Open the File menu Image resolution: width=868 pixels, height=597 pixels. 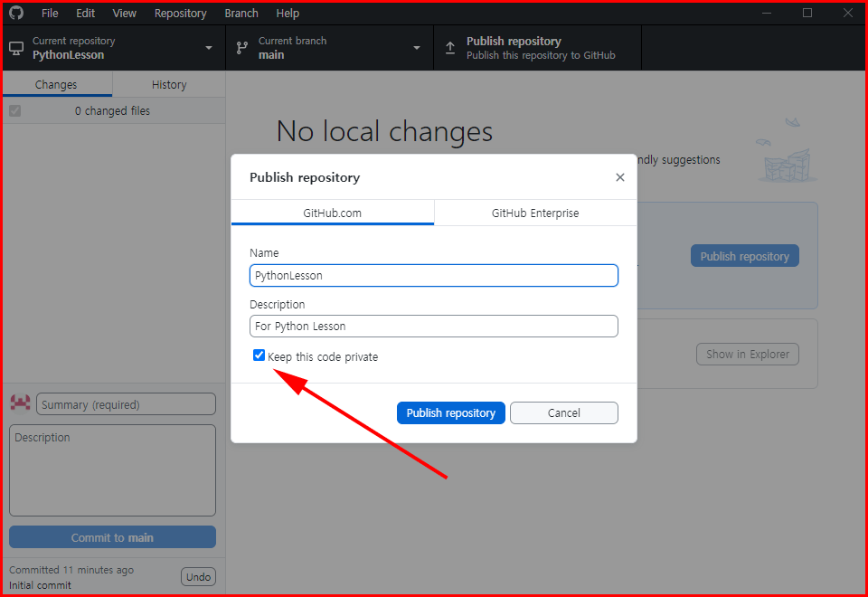50,13
